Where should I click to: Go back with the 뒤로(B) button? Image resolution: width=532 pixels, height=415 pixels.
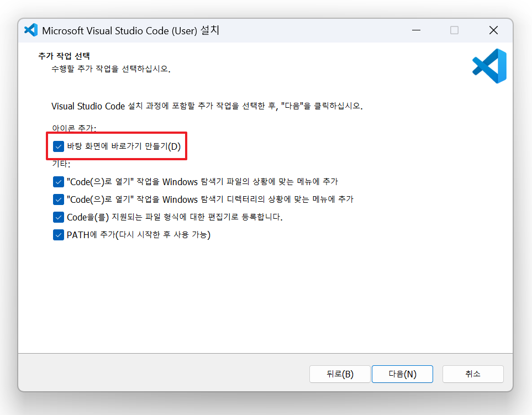[x=339, y=374]
